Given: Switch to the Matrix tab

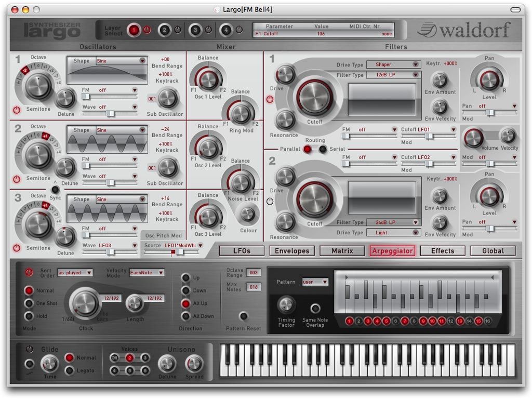Looking at the screenshot, I should [342, 251].
